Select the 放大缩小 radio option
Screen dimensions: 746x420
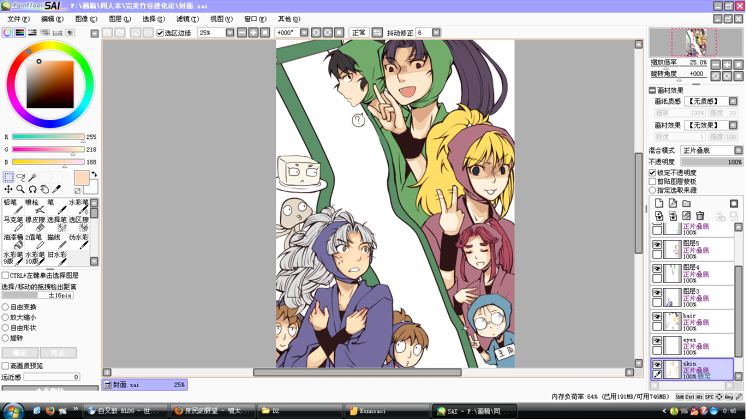[x=6, y=317]
